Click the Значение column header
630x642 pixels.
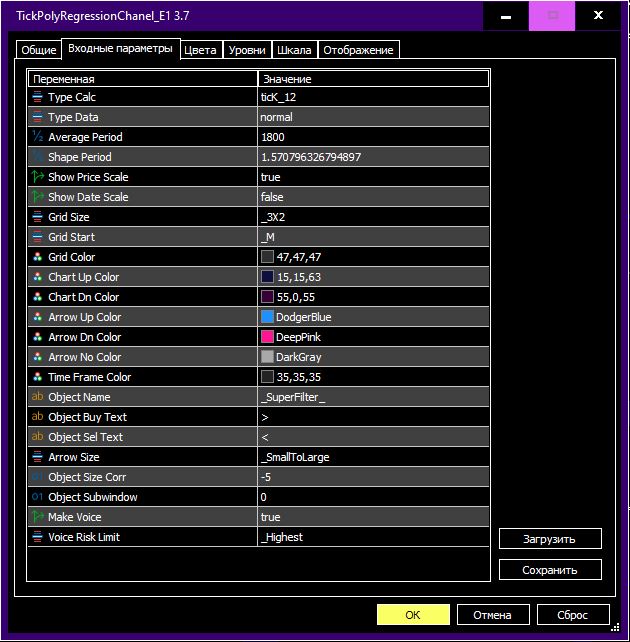pos(373,79)
